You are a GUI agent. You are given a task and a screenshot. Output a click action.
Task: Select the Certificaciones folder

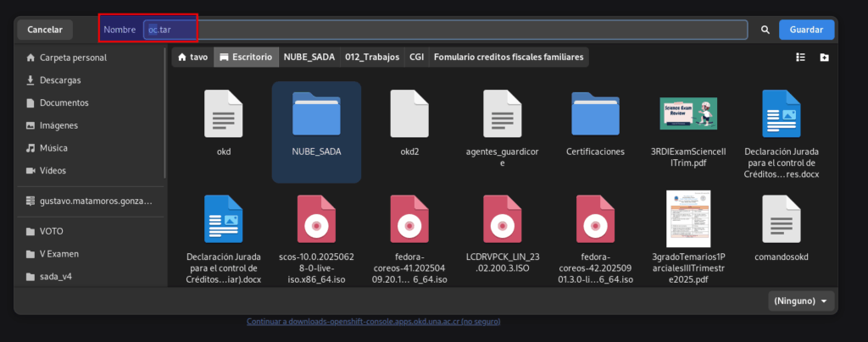coord(595,113)
